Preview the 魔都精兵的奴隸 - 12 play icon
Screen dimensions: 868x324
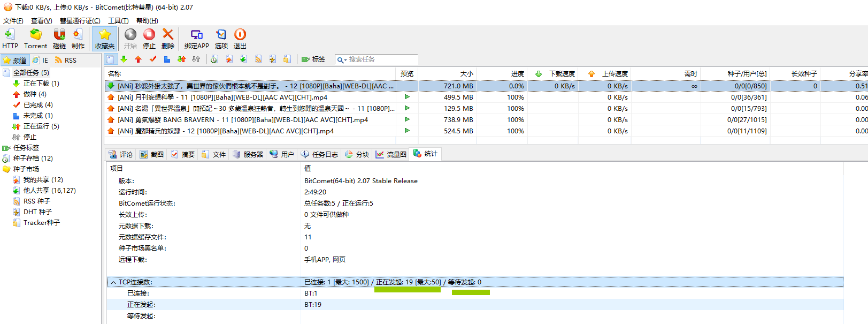(407, 131)
